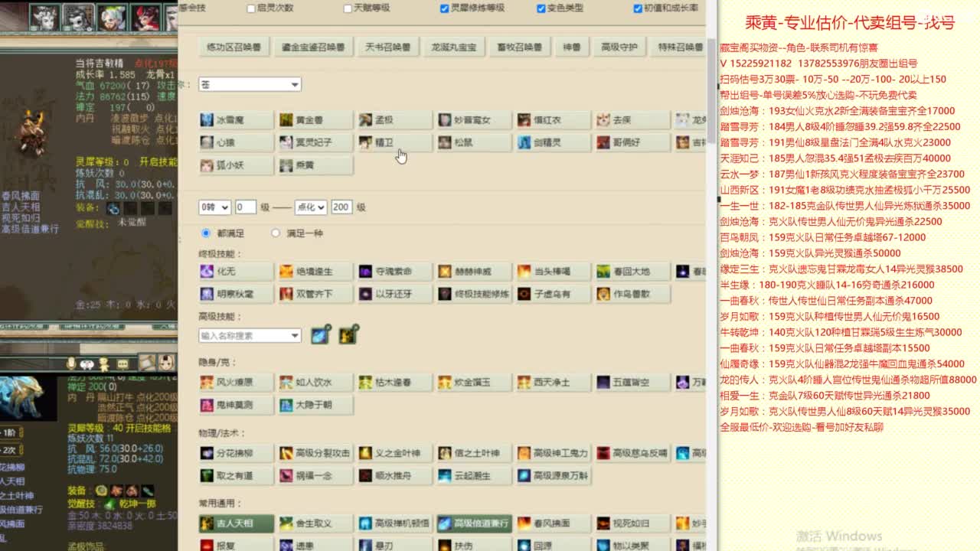The width and height of the screenshot is (980, 551).
Task: Switch to the 高级守护 tab
Action: click(619, 47)
